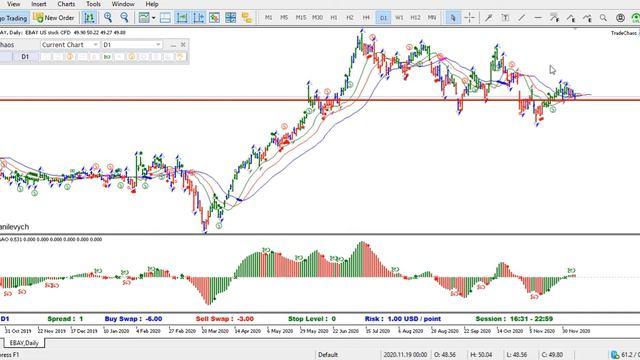Click the chart template icon in the toolbar
The width and height of the screenshot is (640, 360).
coord(144,18)
